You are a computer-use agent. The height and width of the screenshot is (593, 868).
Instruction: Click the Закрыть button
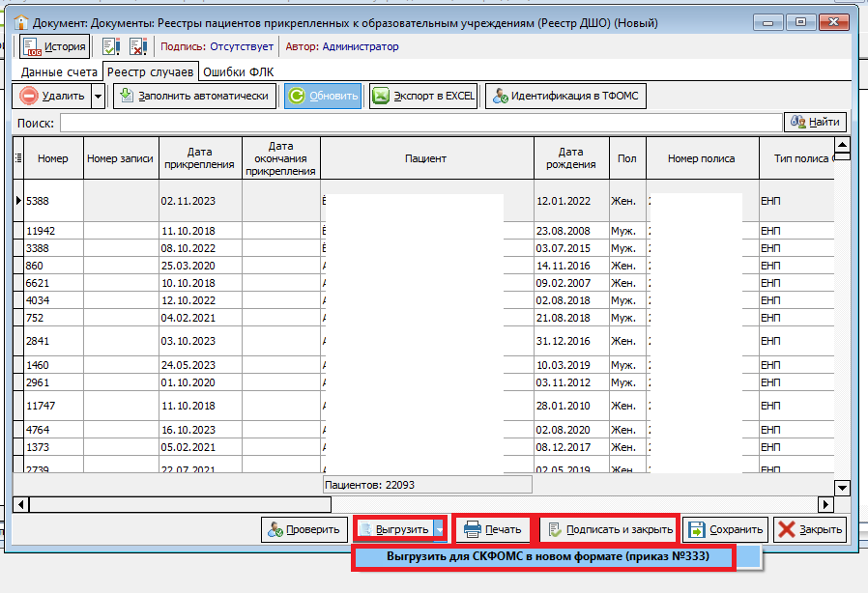coord(810,529)
